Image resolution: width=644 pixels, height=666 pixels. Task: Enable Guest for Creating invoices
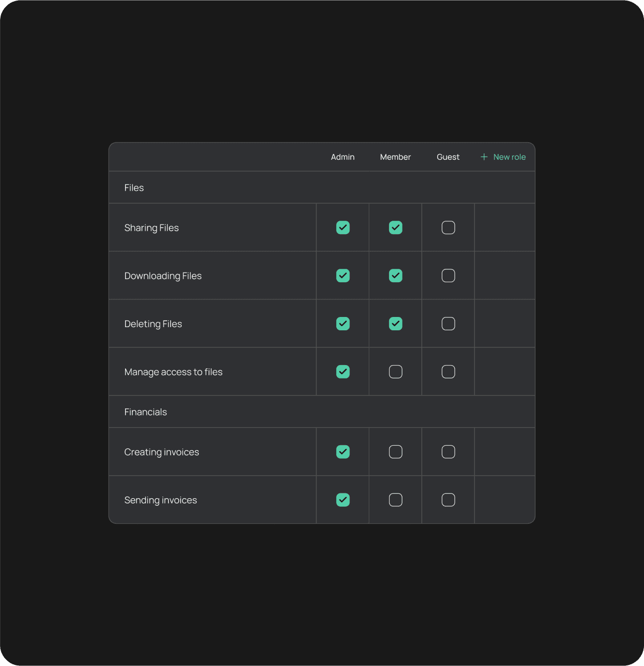448,452
